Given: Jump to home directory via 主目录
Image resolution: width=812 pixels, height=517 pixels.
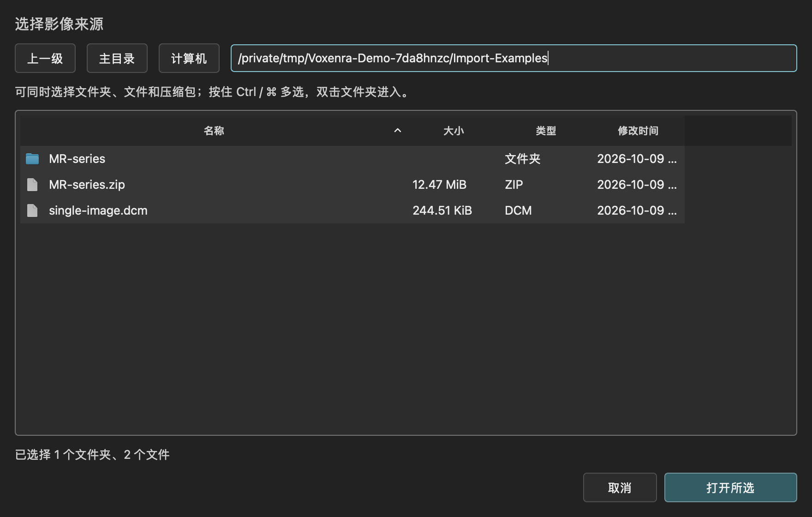Looking at the screenshot, I should click(117, 58).
